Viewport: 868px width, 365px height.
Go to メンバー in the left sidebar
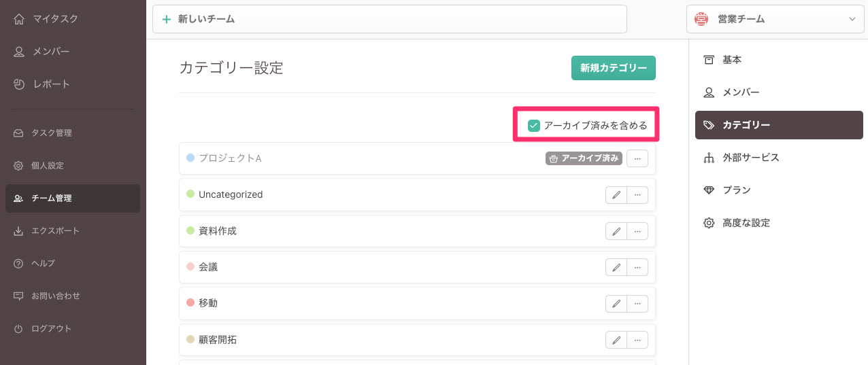51,52
